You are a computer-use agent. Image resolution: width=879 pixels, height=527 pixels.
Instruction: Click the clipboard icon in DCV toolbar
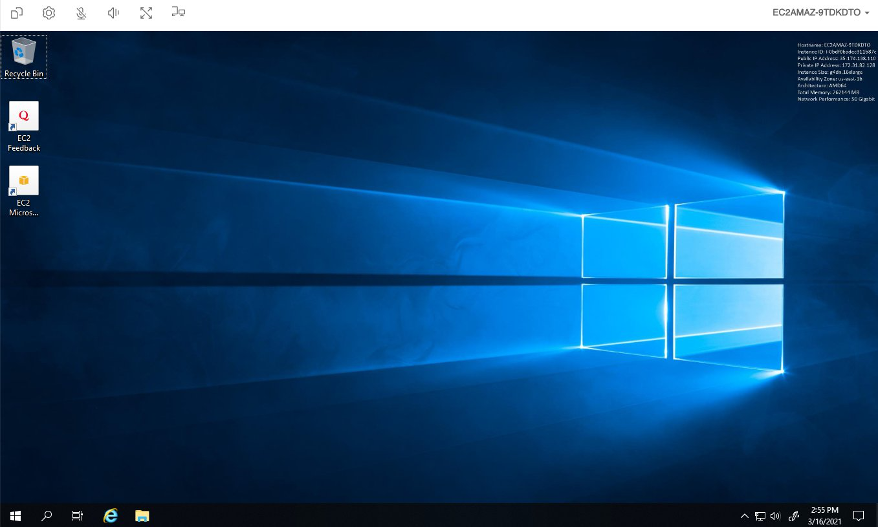[x=17, y=12]
